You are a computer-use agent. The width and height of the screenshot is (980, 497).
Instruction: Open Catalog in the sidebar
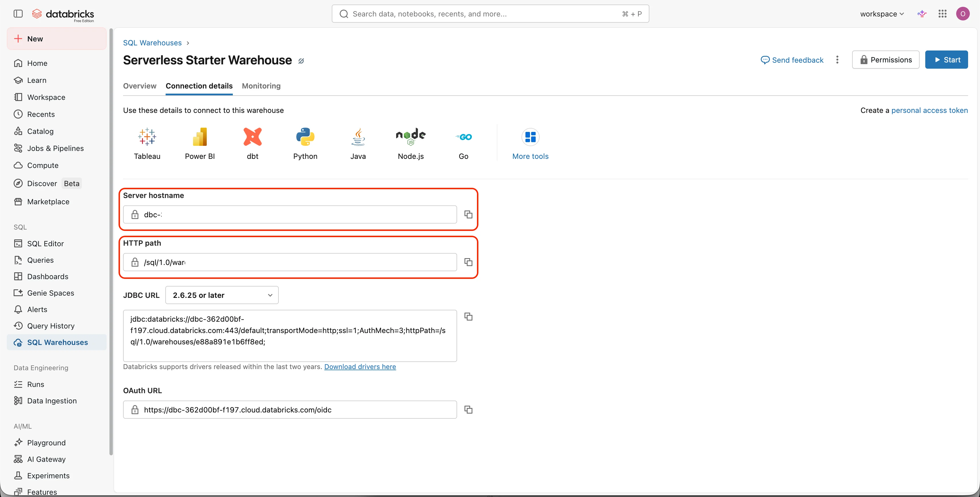click(56, 131)
